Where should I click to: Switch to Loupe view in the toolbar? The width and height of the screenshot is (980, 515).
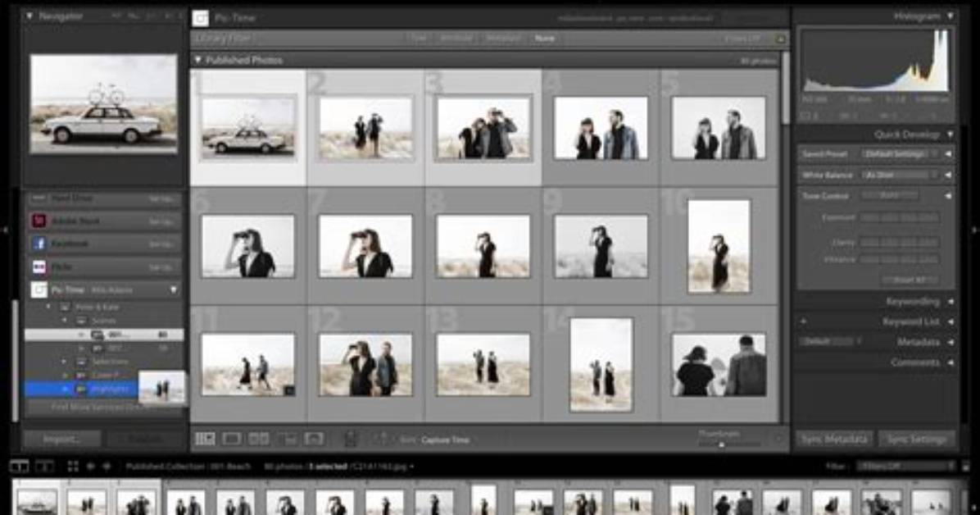(x=231, y=440)
